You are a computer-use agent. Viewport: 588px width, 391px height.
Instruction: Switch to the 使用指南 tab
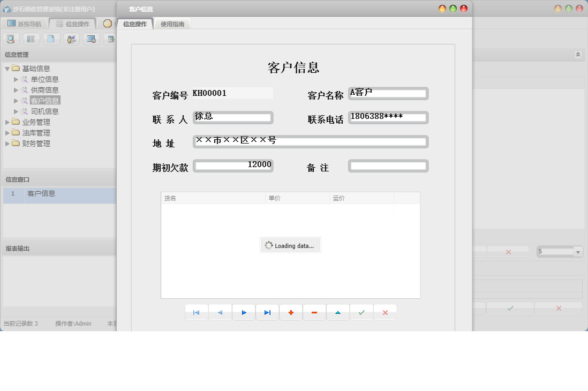(x=172, y=24)
